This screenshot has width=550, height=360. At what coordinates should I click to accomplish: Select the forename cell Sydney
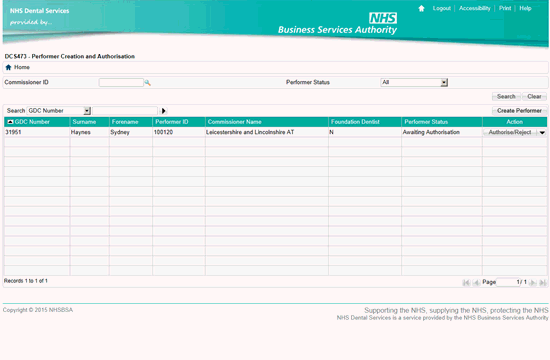[131, 132]
